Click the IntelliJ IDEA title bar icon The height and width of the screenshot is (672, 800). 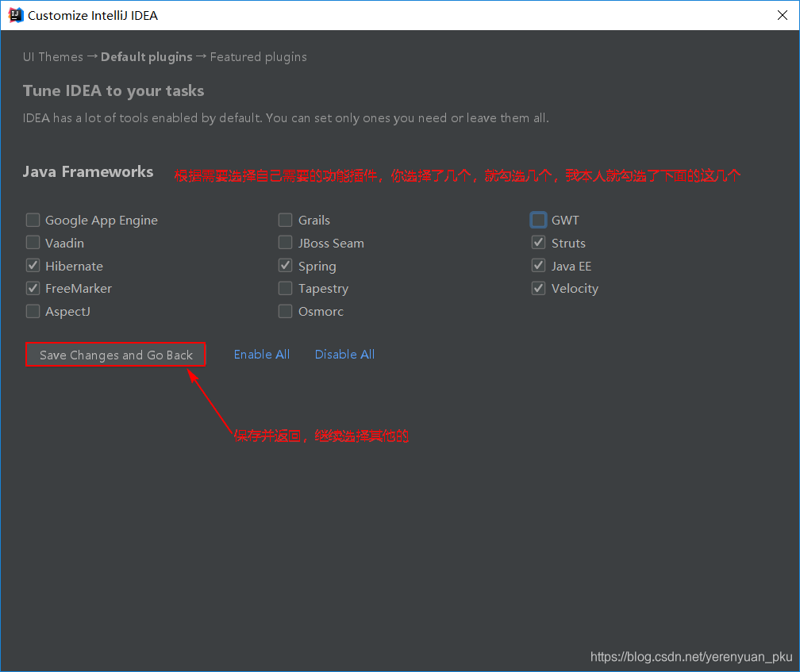point(16,15)
